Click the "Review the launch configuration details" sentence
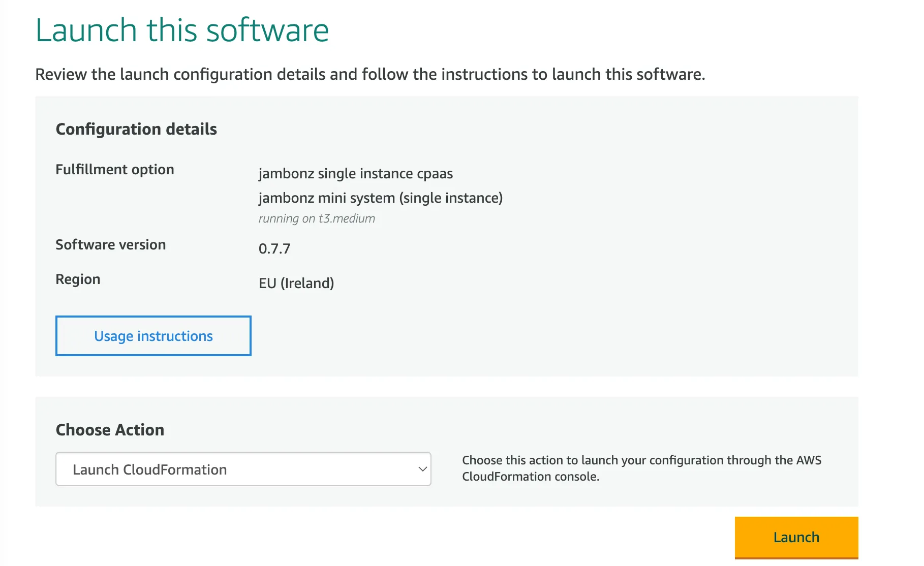This screenshot has height=566, width=924. pos(370,74)
